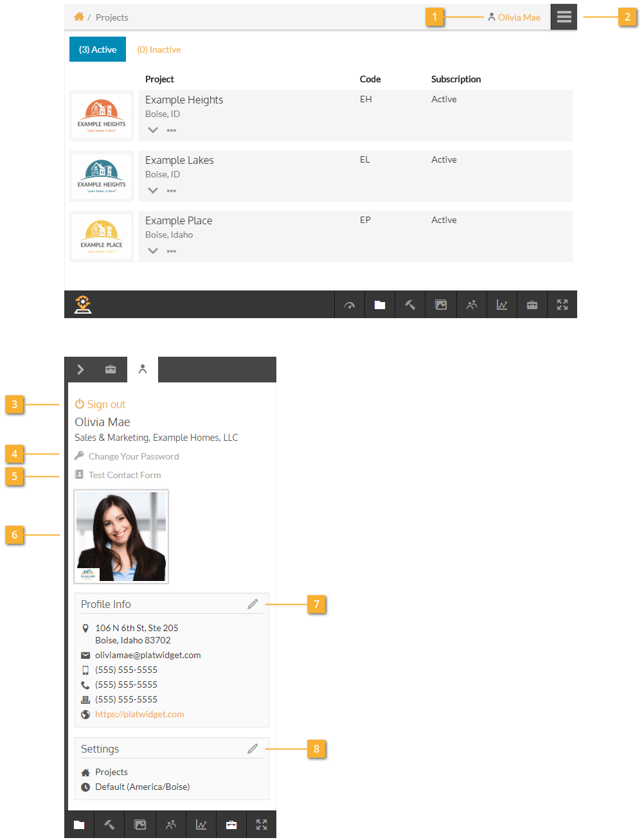Click the home icon in the breadcrumb
Image resolution: width=644 pixels, height=840 pixels.
(79, 17)
